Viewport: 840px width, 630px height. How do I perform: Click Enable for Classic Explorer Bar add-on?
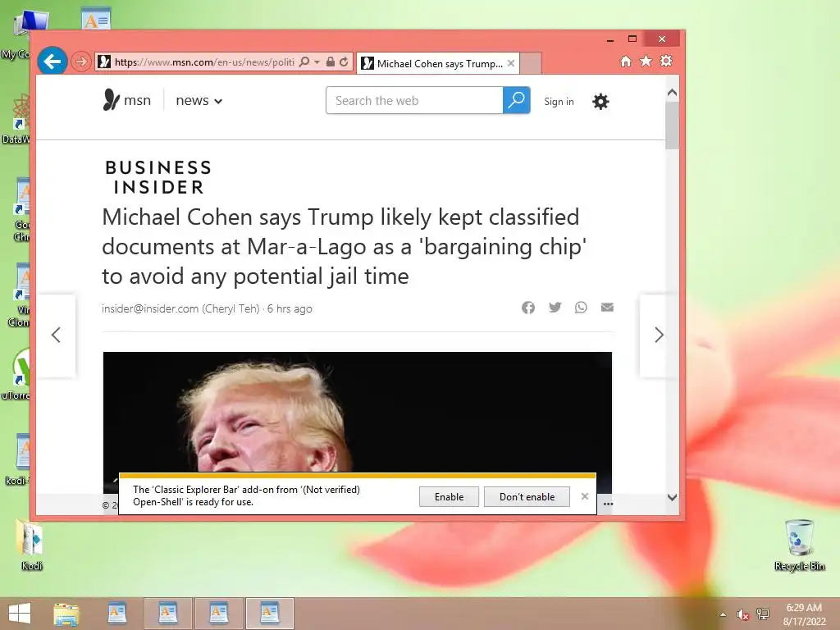click(449, 496)
